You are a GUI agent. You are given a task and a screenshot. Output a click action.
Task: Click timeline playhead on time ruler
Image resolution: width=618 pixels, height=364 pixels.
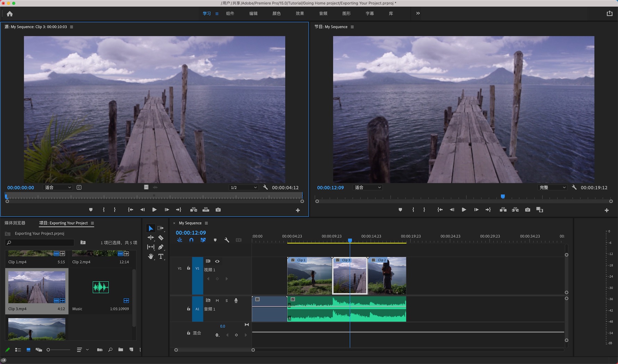(350, 240)
